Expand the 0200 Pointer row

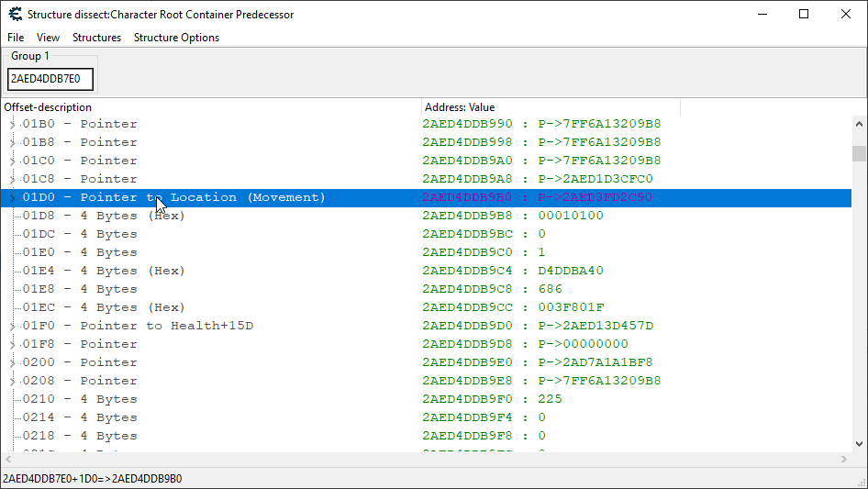coord(12,362)
